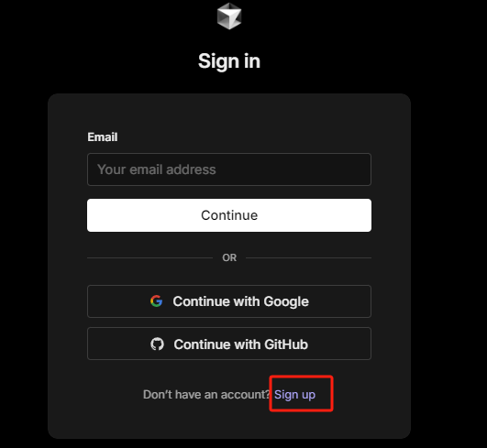Choose Continue with GitHub

(229, 344)
